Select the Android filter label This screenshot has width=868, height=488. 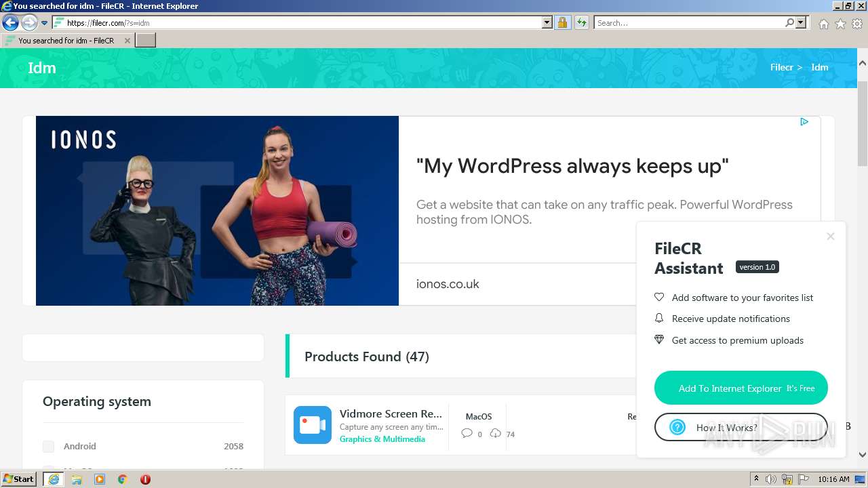coord(80,446)
